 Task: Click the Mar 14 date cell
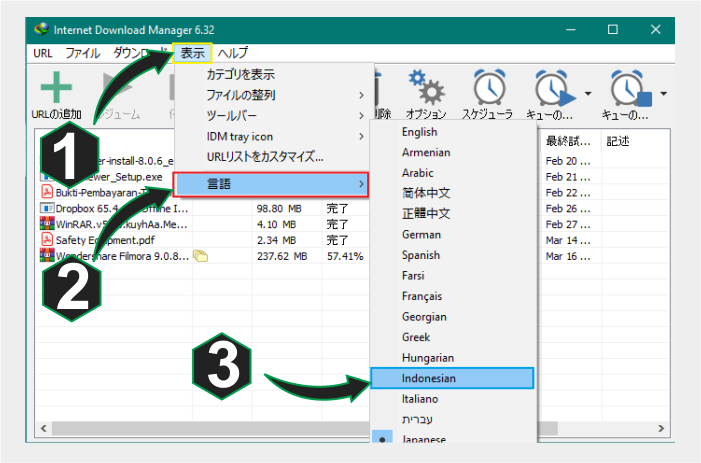568,240
